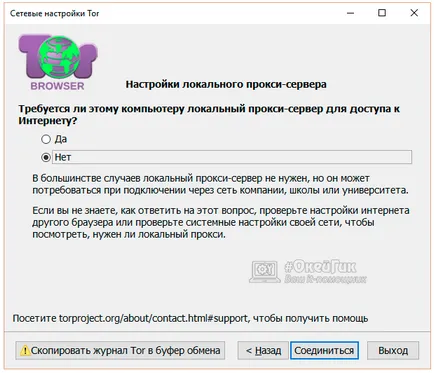Maximize the Tor network settings window
This screenshot has height=373, width=434.
pos(382,13)
